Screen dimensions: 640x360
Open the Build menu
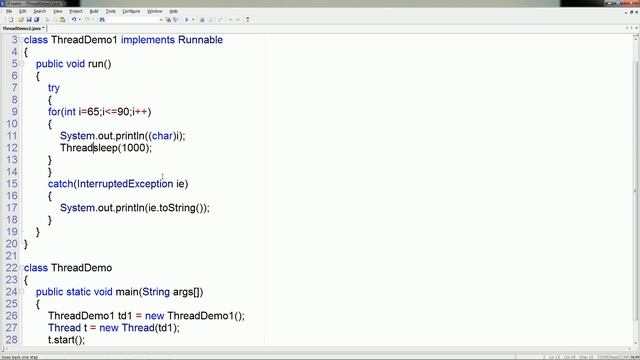(x=94, y=11)
